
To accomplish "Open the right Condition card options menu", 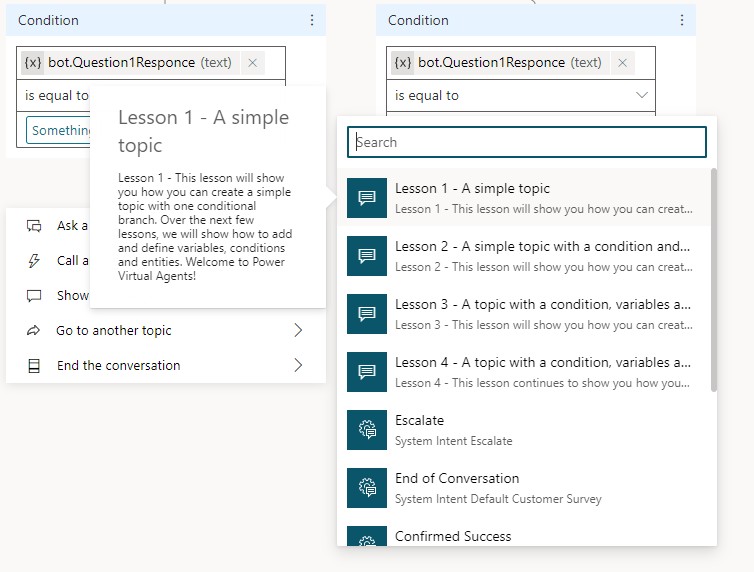I will pyautogui.click(x=682, y=20).
